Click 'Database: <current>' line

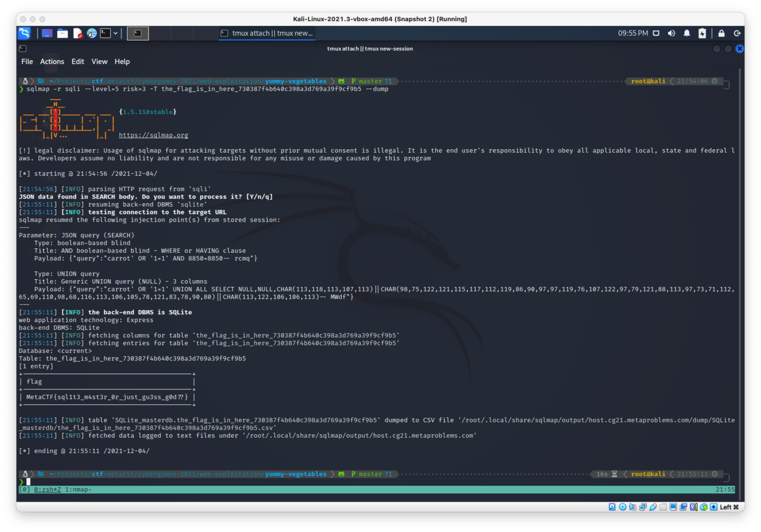tap(55, 351)
